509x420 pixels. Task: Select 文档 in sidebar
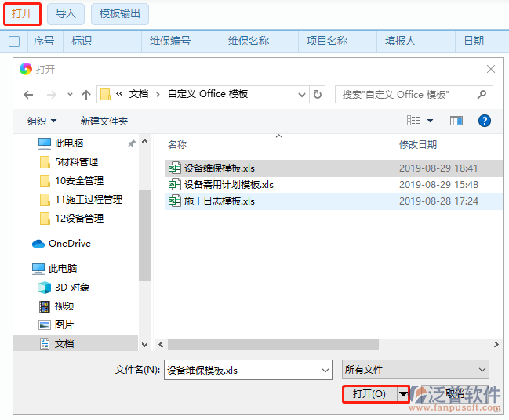pos(75,343)
